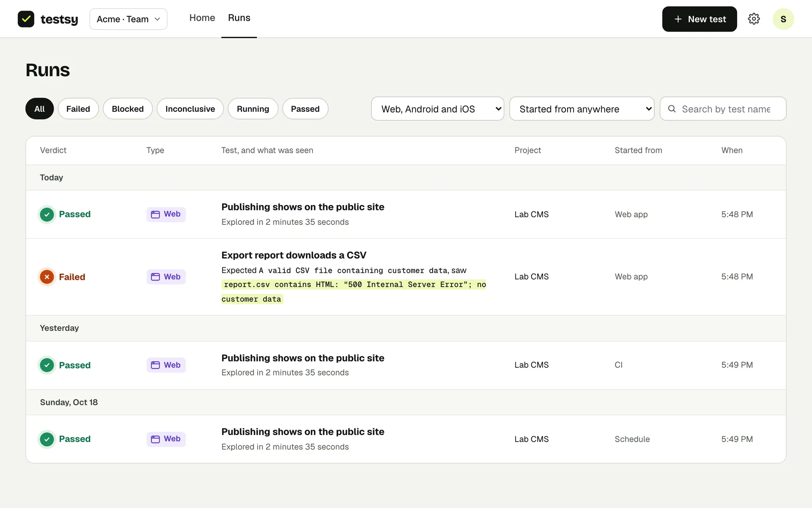Open the Started from anywhere dropdown
812x508 pixels.
point(582,109)
